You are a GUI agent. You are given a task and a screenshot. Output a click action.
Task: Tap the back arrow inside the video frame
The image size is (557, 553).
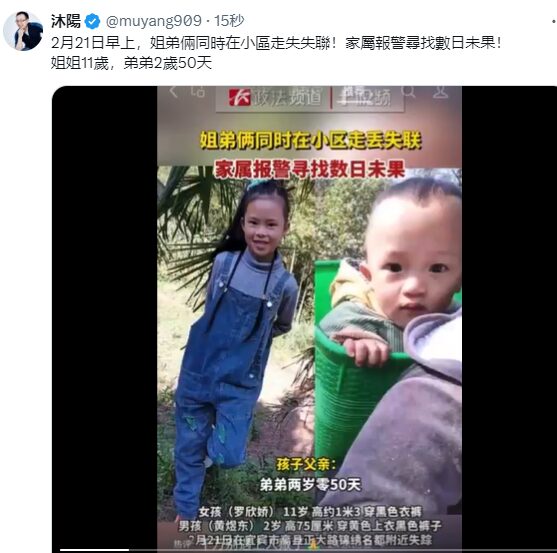click(173, 91)
